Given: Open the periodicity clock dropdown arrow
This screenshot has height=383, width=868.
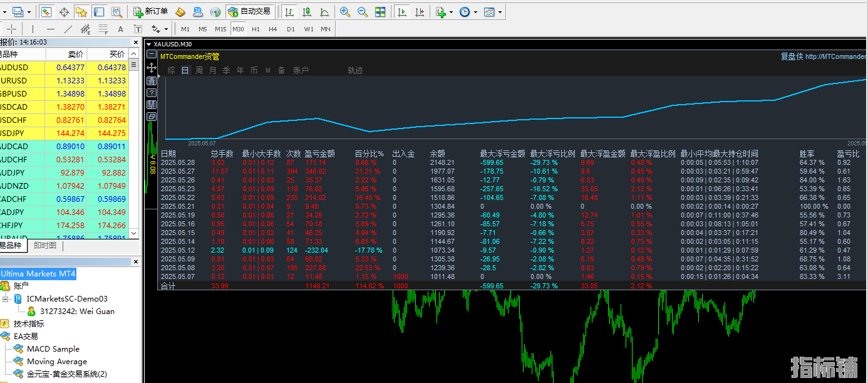Looking at the screenshot, I should (475, 11).
